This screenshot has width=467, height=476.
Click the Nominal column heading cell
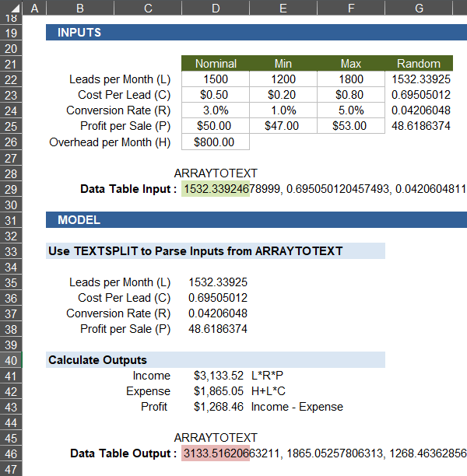coord(216,64)
